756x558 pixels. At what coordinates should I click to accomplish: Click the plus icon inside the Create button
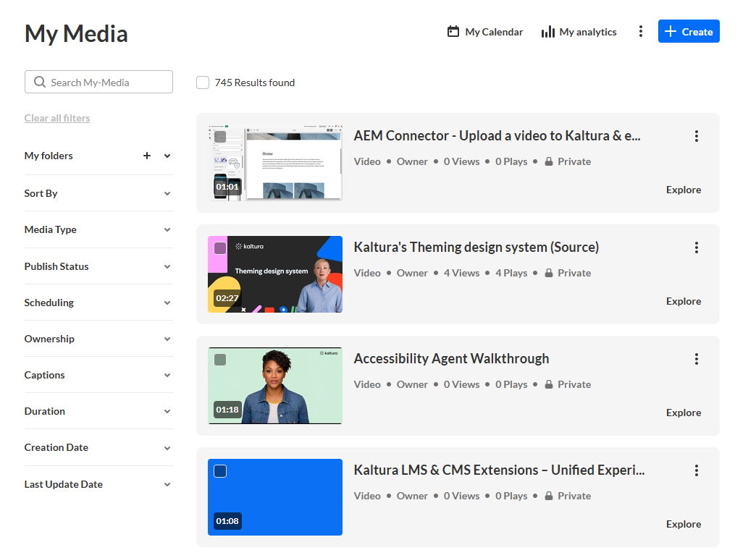[x=670, y=31]
